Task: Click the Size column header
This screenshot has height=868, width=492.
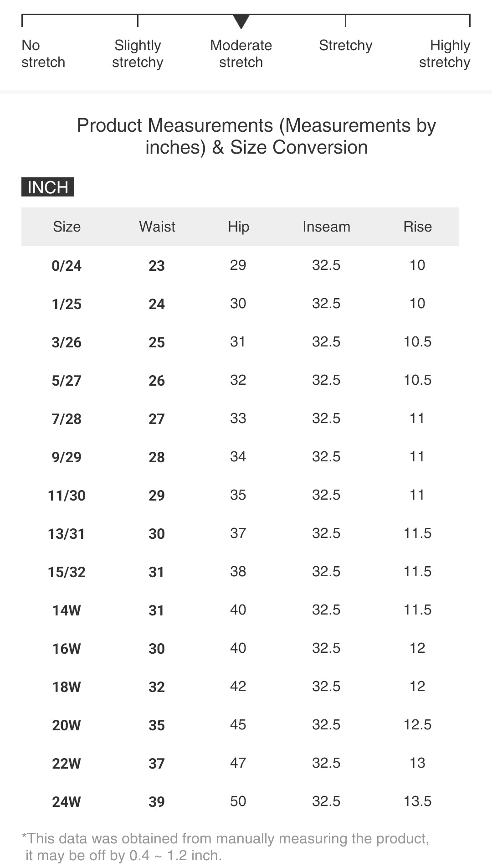Action: coord(67,227)
